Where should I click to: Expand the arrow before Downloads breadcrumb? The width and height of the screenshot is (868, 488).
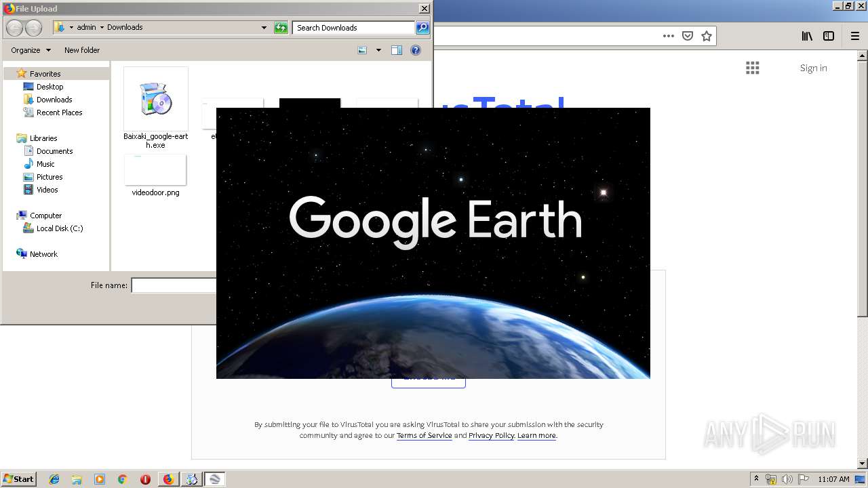pyautogui.click(x=102, y=28)
